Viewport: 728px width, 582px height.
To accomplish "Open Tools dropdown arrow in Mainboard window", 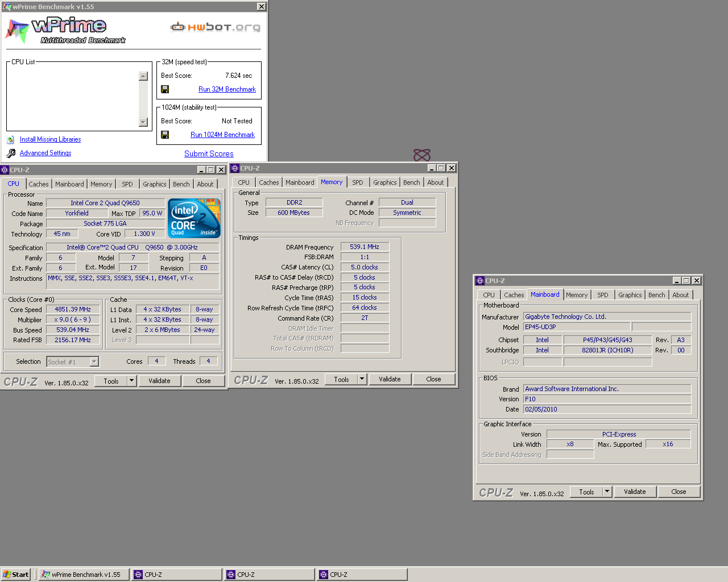I will [x=607, y=492].
